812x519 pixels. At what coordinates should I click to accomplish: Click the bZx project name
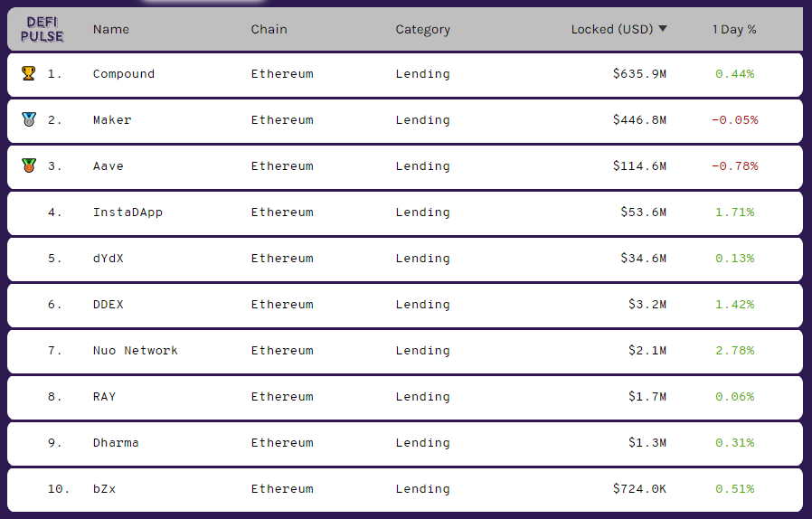(x=105, y=489)
